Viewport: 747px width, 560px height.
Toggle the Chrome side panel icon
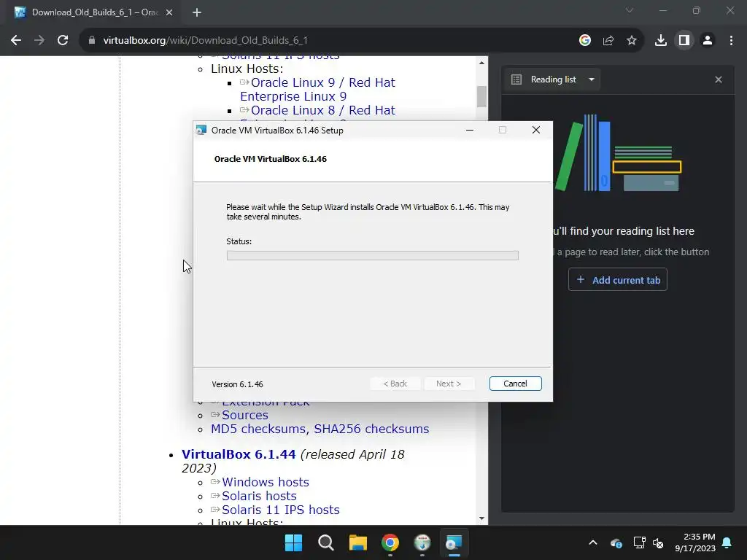[684, 41]
